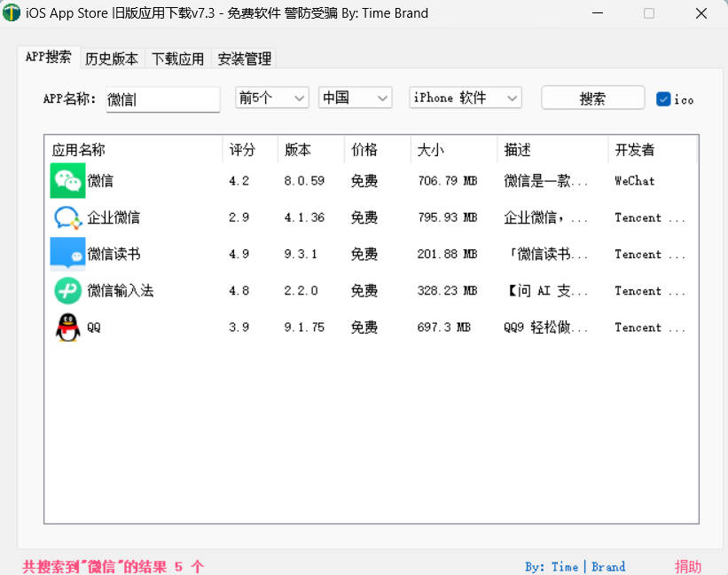Switch to the APP搜索 tab
The width and height of the screenshot is (728, 575).
[x=48, y=57]
